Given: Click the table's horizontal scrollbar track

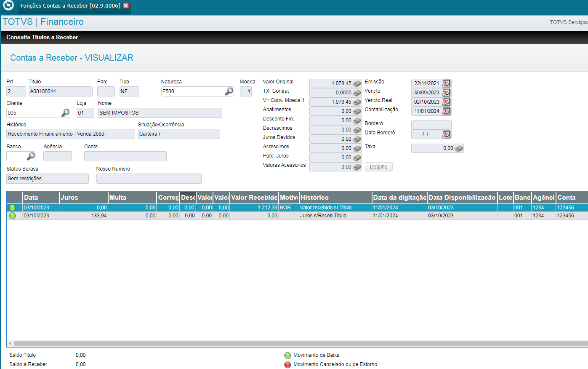Looking at the screenshot, I should (301, 343).
